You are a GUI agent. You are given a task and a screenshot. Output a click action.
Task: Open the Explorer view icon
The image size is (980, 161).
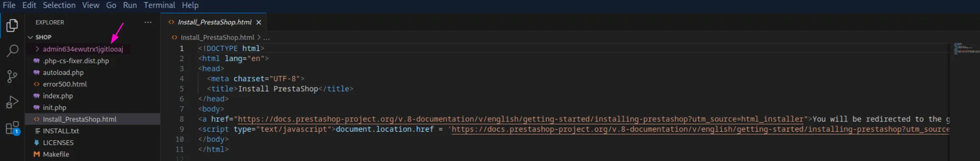click(x=12, y=25)
